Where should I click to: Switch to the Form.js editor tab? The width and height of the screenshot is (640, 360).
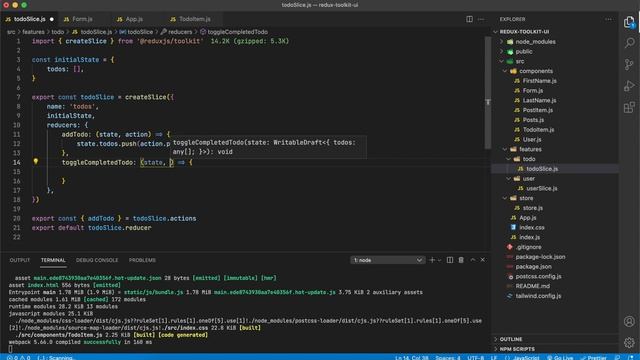click(x=82, y=19)
